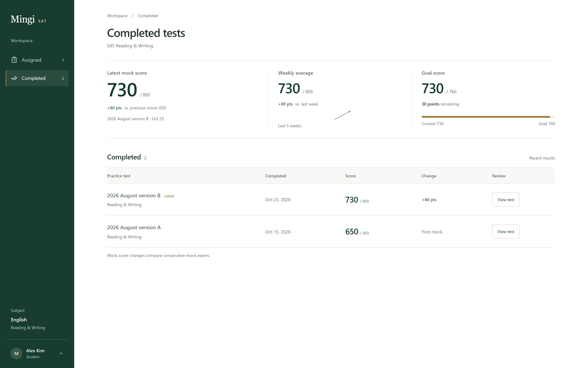The height and width of the screenshot is (368, 588).
Task: Click the Goal score heading
Action: coord(433,73)
